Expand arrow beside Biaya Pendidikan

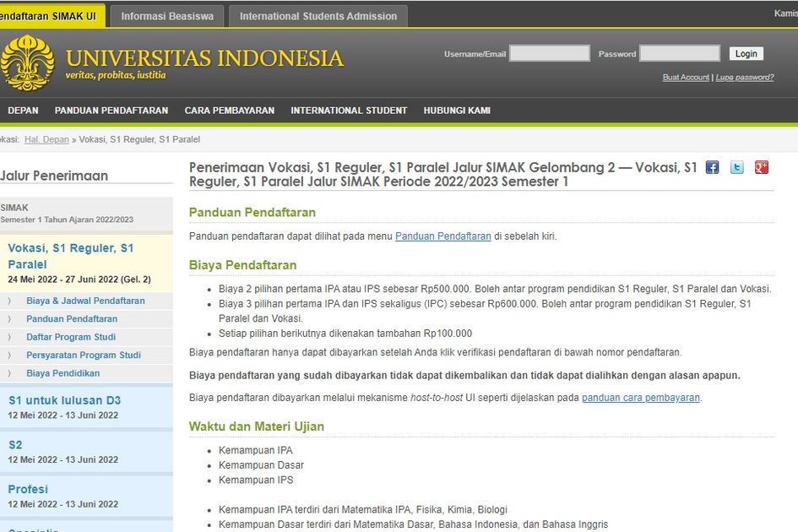(x=9, y=373)
